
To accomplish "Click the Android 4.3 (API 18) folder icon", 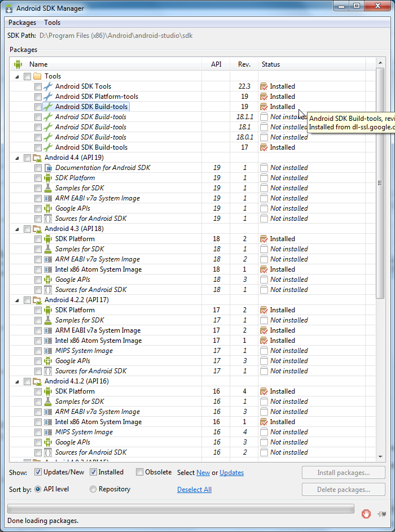I will 37,229.
